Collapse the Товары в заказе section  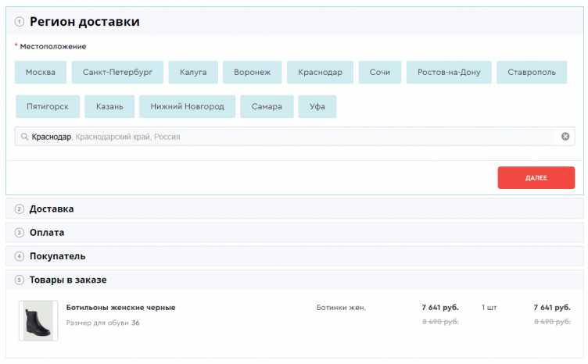[x=68, y=280]
